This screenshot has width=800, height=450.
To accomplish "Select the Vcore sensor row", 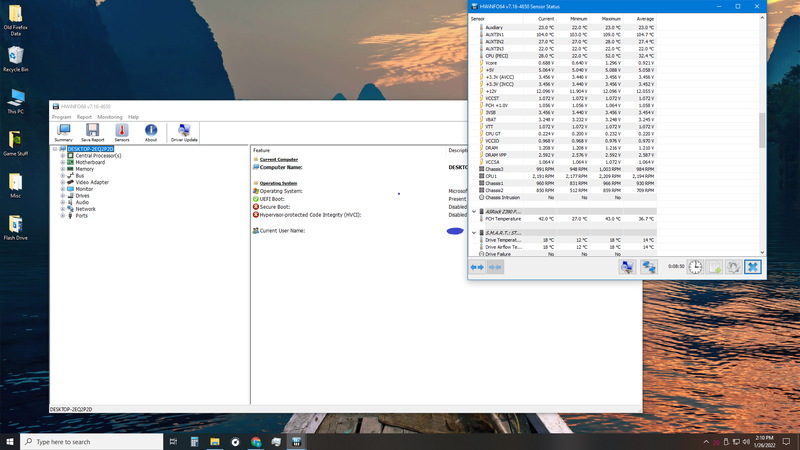I will (563, 63).
